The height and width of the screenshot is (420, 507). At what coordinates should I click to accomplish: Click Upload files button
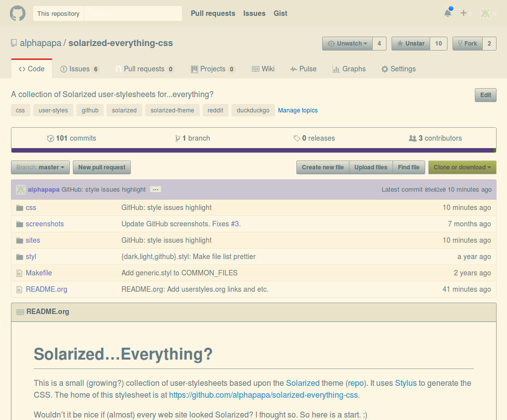click(x=371, y=167)
